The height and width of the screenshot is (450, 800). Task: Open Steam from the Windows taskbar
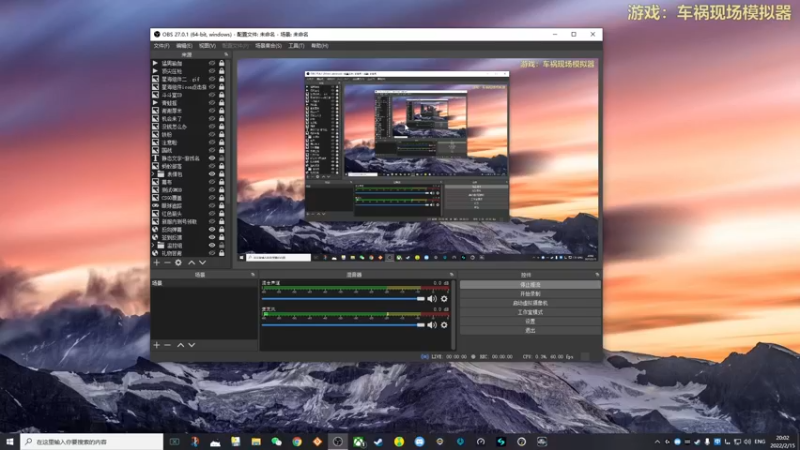[x=379, y=441]
